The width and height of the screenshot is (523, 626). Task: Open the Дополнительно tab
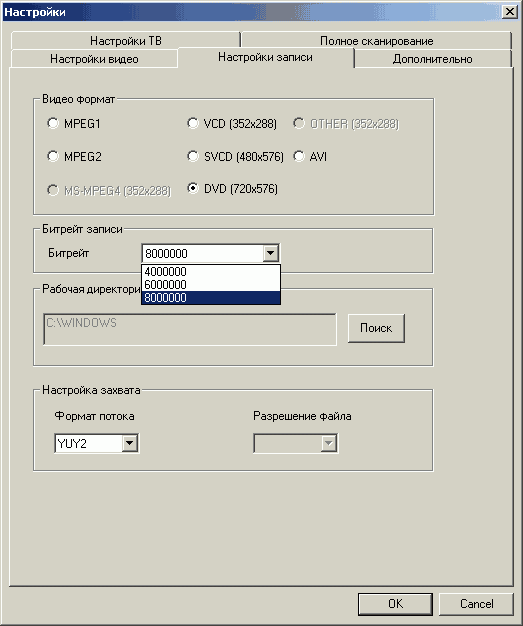pyautogui.click(x=432, y=59)
